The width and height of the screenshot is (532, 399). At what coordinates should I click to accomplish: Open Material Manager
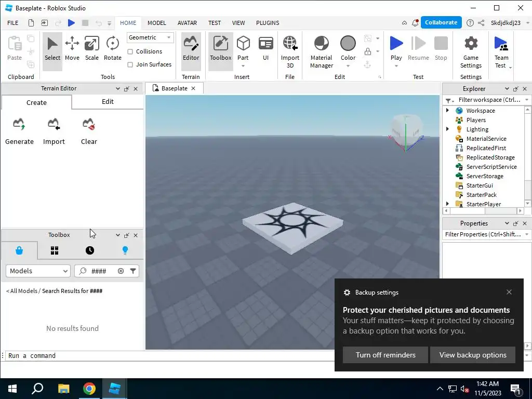[321, 51]
